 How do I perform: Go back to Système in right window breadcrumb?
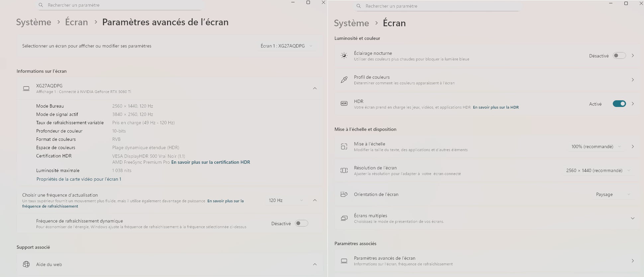[x=351, y=23]
